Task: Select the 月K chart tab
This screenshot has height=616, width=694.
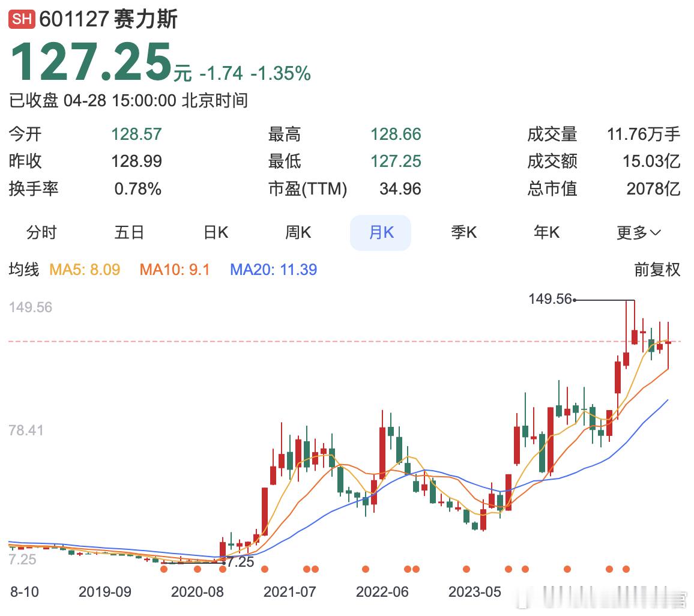Action: point(381,233)
